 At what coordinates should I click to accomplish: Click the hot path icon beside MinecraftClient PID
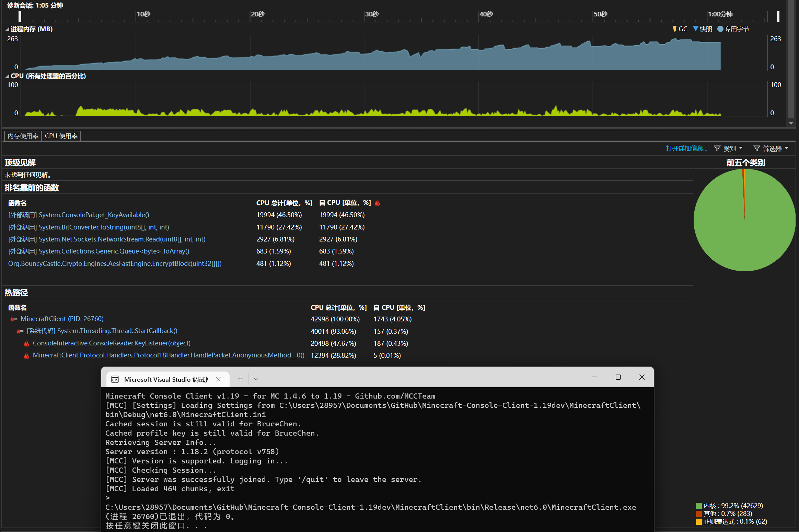14,319
